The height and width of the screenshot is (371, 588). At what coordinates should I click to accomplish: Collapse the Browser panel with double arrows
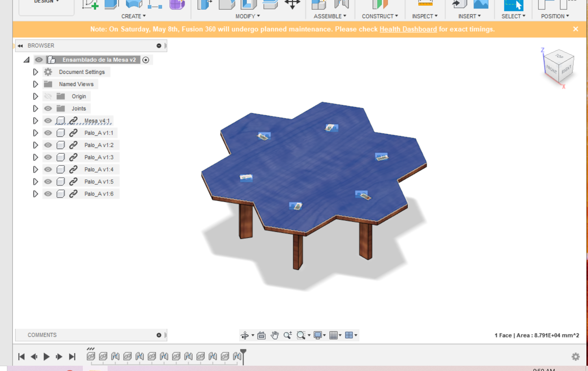click(20, 46)
